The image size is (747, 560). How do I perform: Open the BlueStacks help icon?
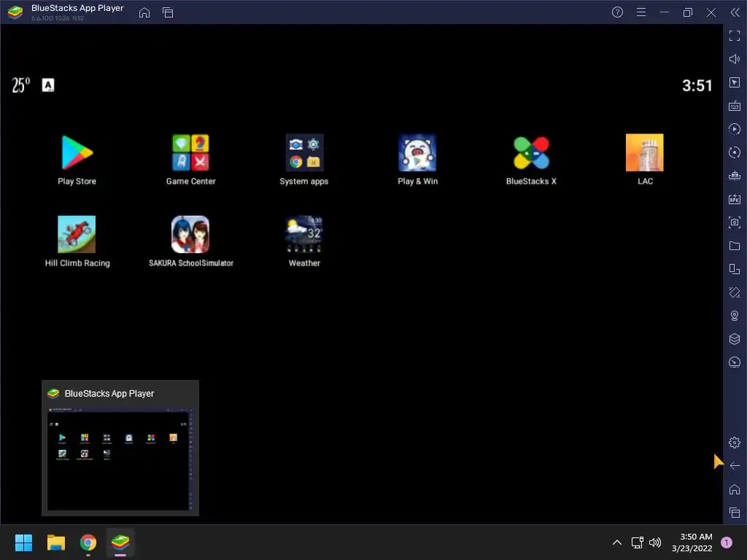tap(617, 12)
